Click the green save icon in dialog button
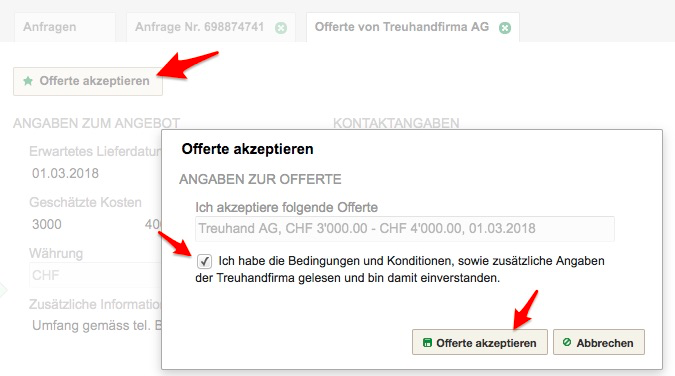Image resolution: width=675 pixels, height=376 pixels. (427, 343)
